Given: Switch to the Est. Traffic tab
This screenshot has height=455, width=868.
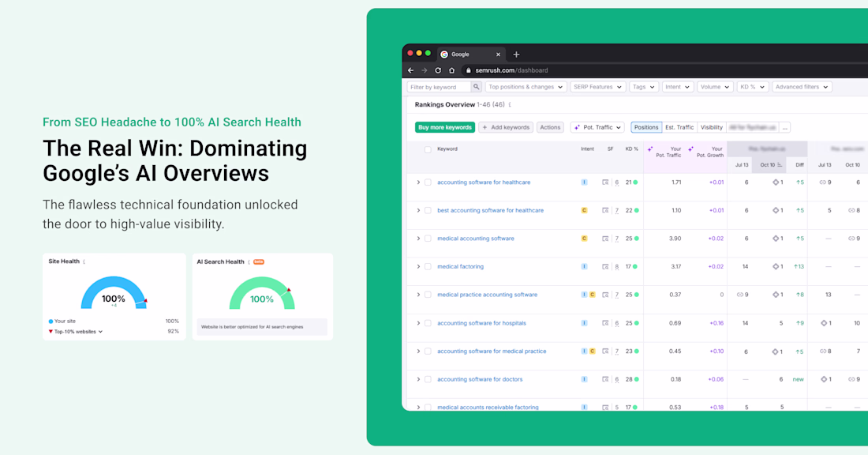Looking at the screenshot, I should tap(679, 127).
